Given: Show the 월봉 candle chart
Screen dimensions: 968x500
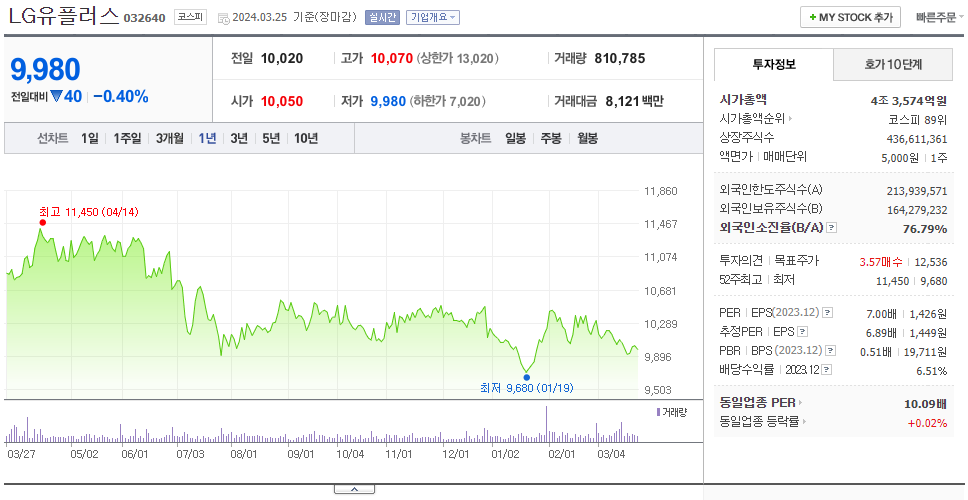Looking at the screenshot, I should (588, 138).
